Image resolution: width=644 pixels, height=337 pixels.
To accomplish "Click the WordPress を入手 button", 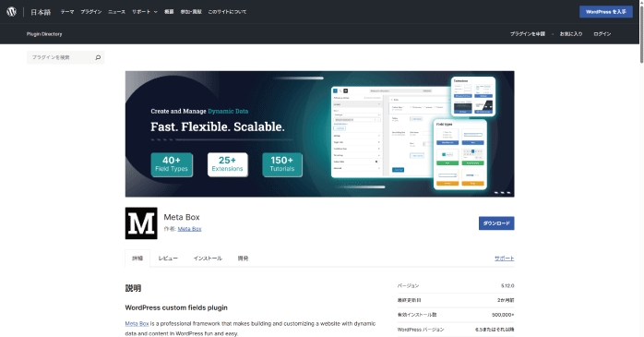I will tap(606, 12).
